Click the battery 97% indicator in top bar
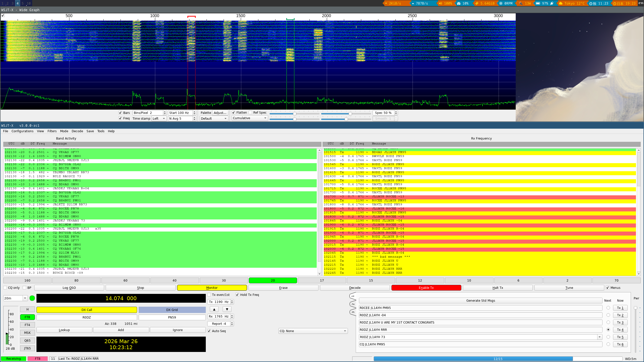Image resolution: width=644 pixels, height=362 pixels. coord(544,3)
